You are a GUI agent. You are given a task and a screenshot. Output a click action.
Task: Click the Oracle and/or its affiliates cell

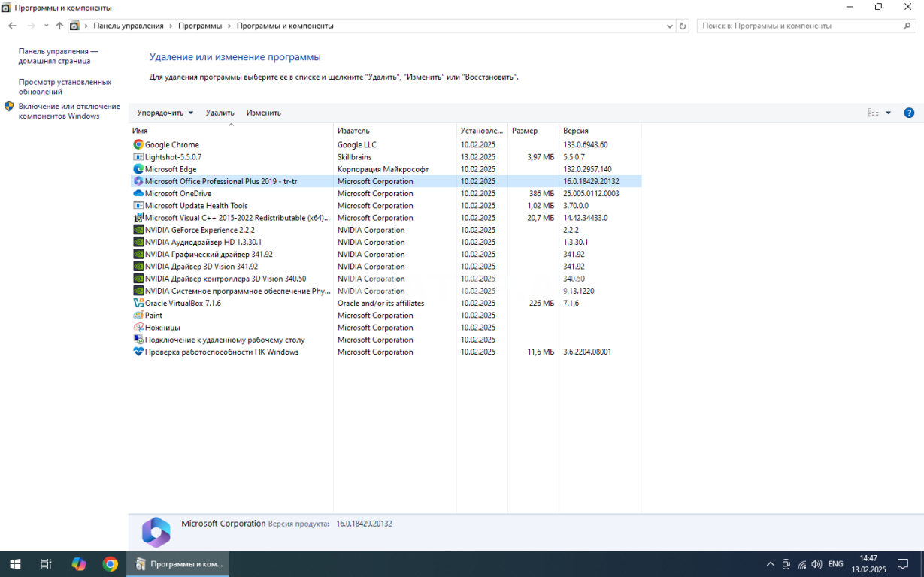[381, 303]
